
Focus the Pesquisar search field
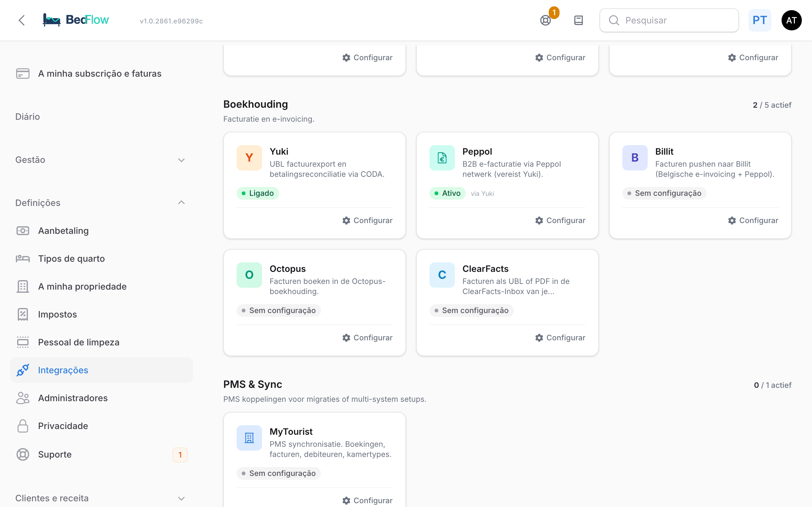669,21
